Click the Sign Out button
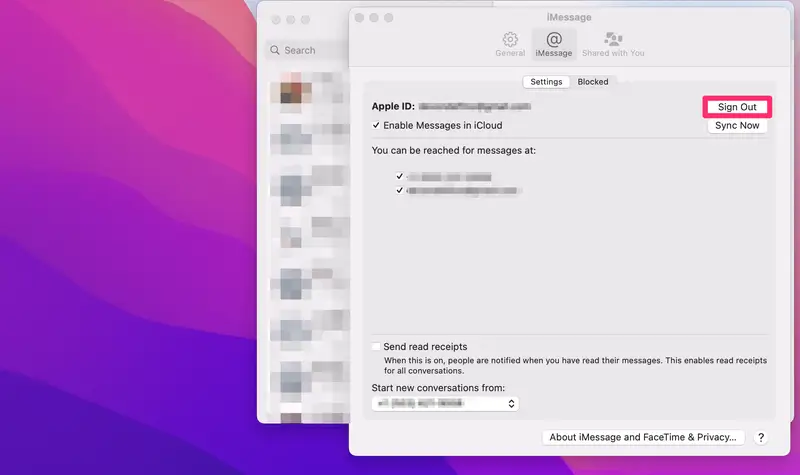The height and width of the screenshot is (475, 800). [737, 107]
